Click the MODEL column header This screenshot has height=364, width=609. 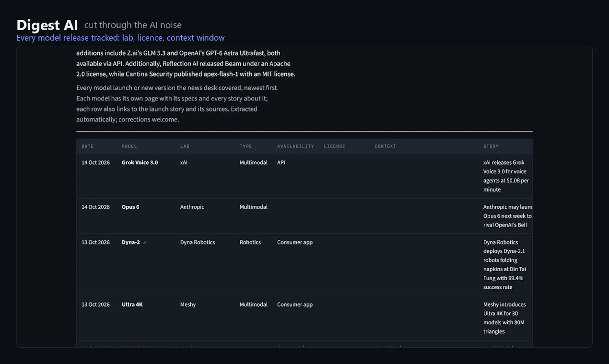pos(129,146)
